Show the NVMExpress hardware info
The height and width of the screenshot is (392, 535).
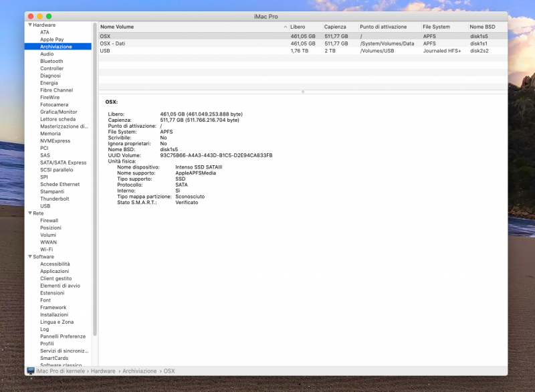coord(55,141)
